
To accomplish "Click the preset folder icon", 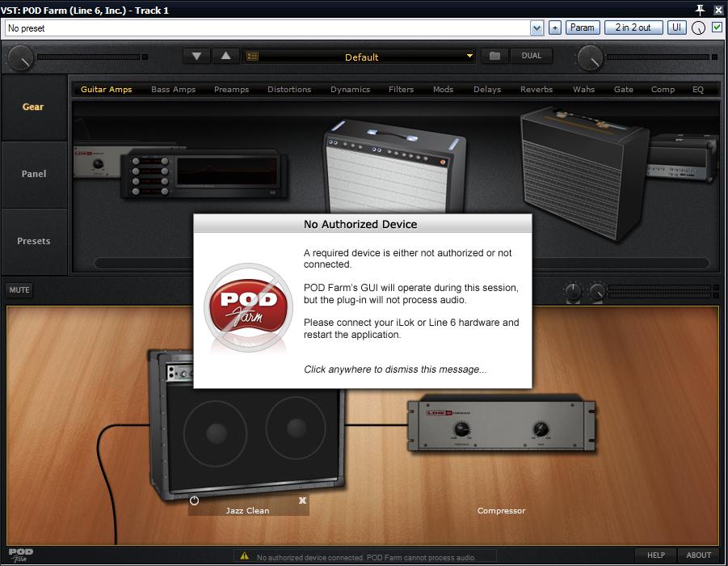I will coord(494,57).
